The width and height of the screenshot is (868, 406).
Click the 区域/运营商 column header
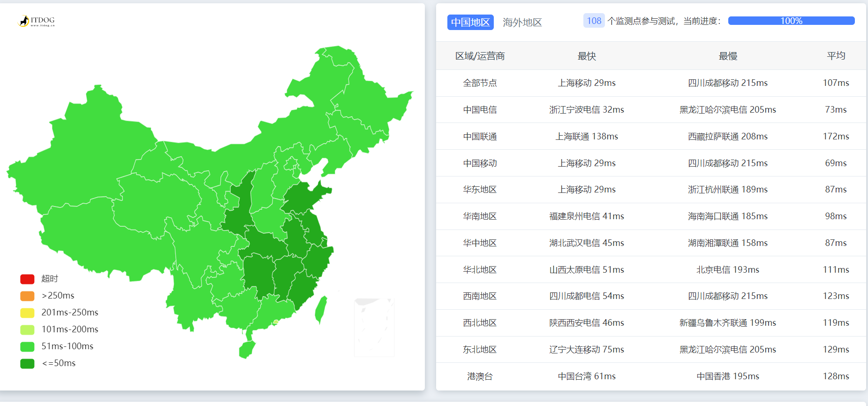[x=480, y=56]
